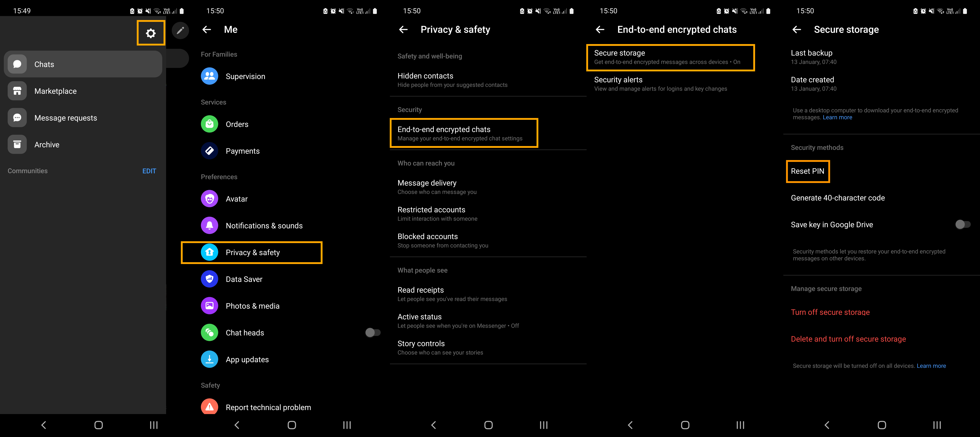Expand the Notifications & sounds section

pos(264,225)
